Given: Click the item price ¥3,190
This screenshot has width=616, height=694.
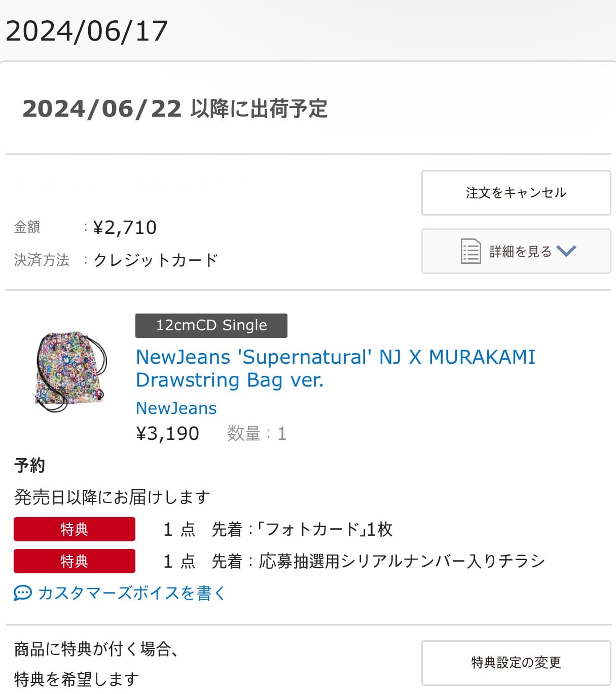Looking at the screenshot, I should [x=168, y=434].
